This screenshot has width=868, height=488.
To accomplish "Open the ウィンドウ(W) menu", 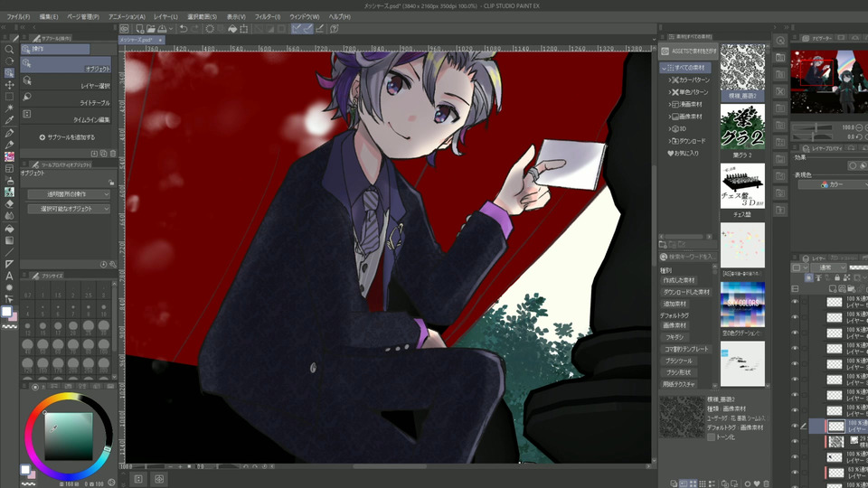I will [305, 16].
